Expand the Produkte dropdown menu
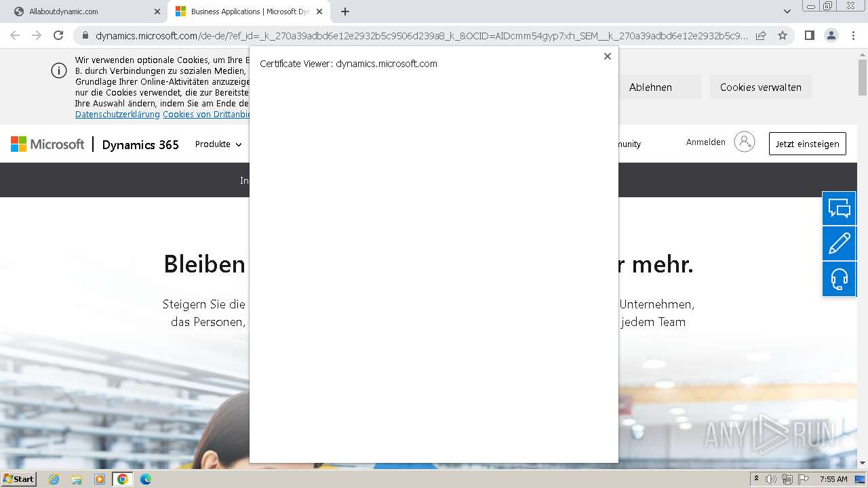 point(218,144)
